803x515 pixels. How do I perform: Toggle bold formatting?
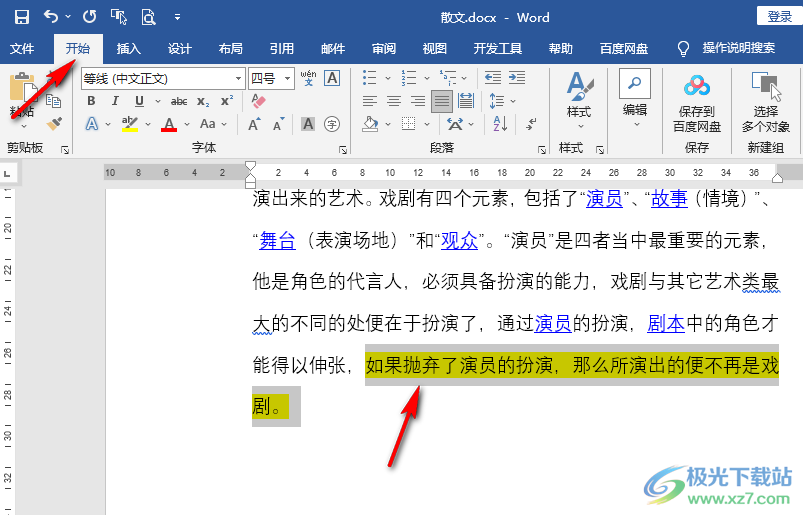click(91, 101)
